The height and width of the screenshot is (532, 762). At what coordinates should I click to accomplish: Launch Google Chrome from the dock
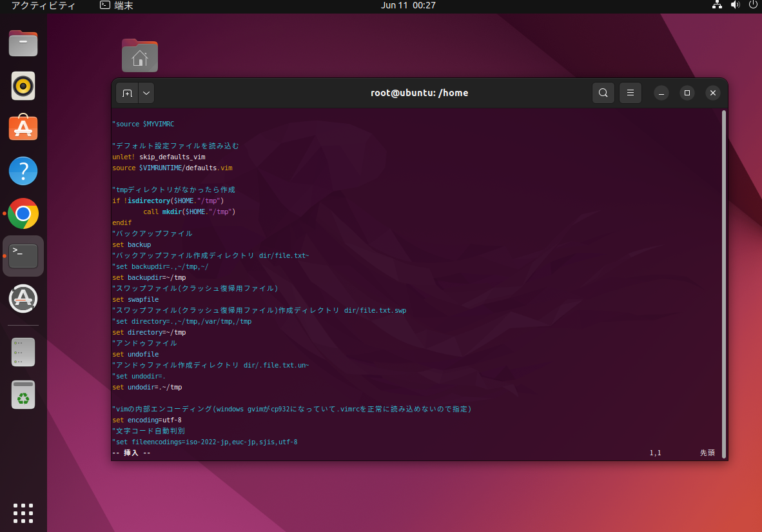click(x=23, y=213)
